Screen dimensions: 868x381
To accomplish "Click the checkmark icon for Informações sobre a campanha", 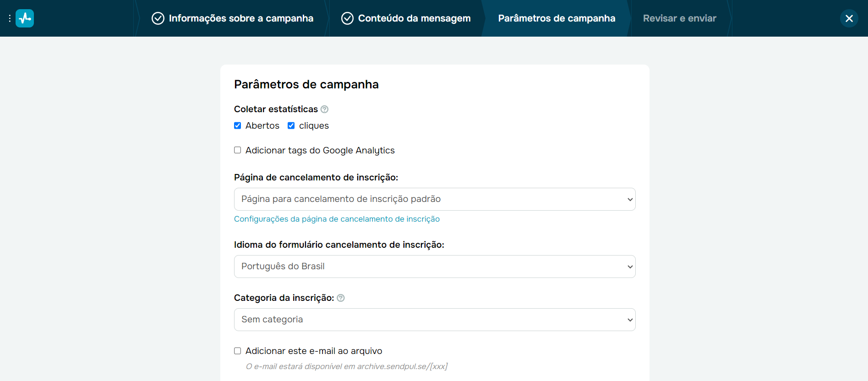I will (158, 18).
